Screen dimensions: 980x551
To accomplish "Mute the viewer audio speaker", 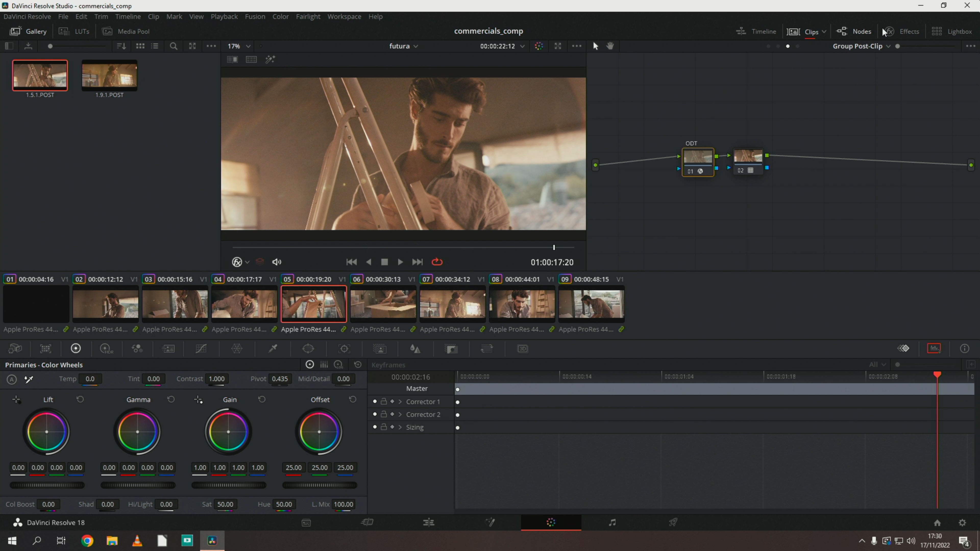I will [x=277, y=262].
